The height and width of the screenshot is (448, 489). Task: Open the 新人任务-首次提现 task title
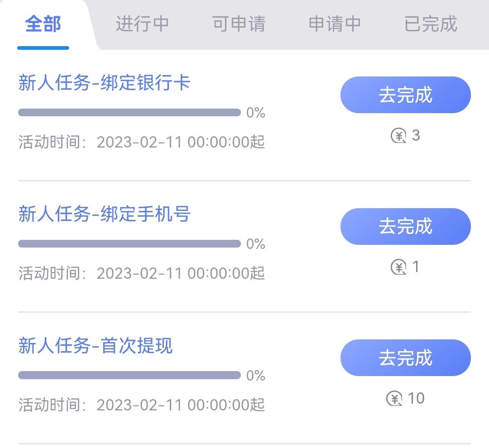(x=96, y=346)
